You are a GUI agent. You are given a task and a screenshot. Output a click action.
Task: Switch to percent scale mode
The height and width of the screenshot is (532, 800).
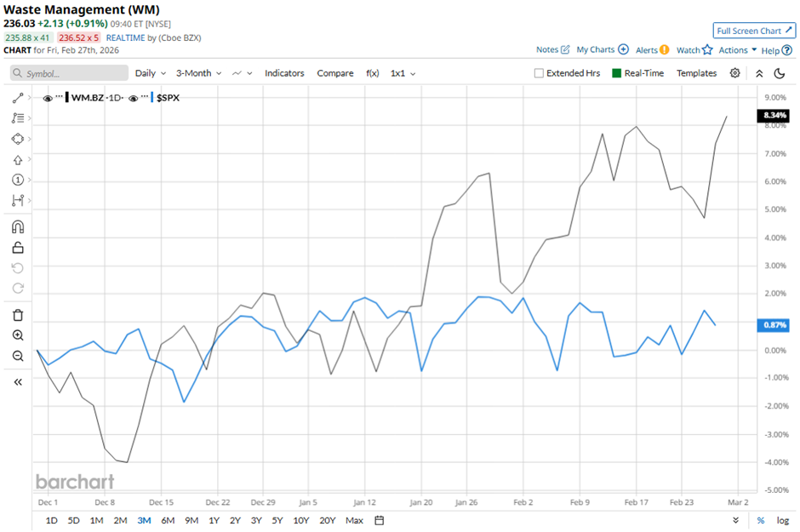coord(761,520)
